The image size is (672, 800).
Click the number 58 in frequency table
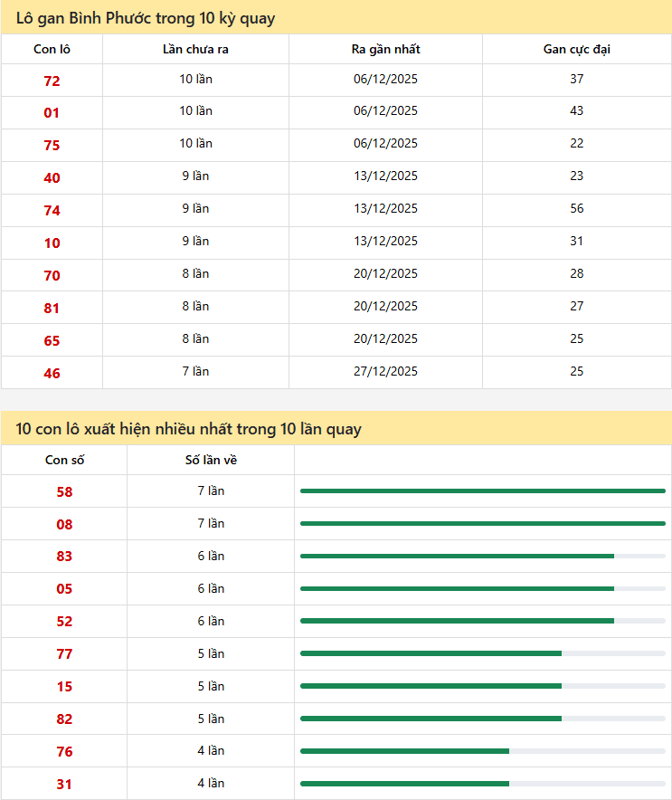[x=64, y=492]
